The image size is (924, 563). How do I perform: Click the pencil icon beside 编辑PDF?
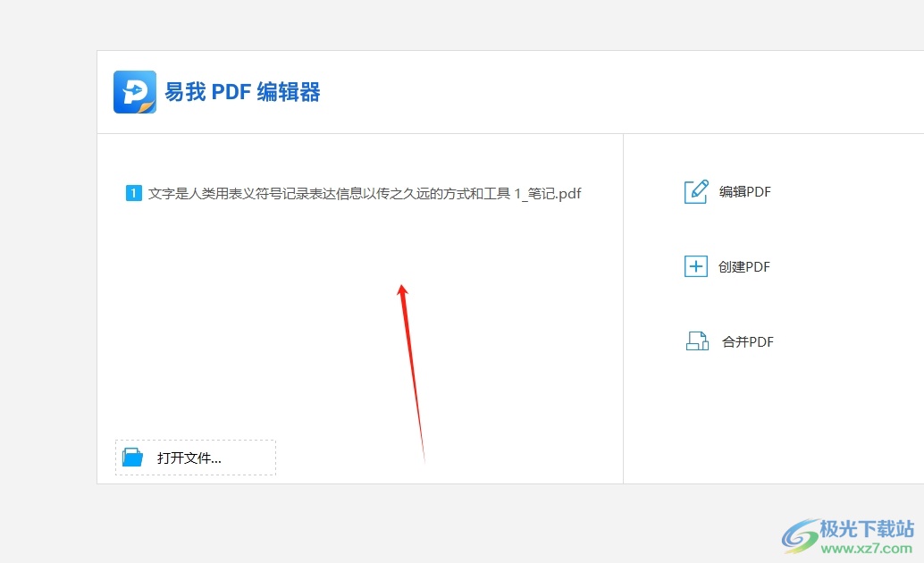[x=696, y=191]
